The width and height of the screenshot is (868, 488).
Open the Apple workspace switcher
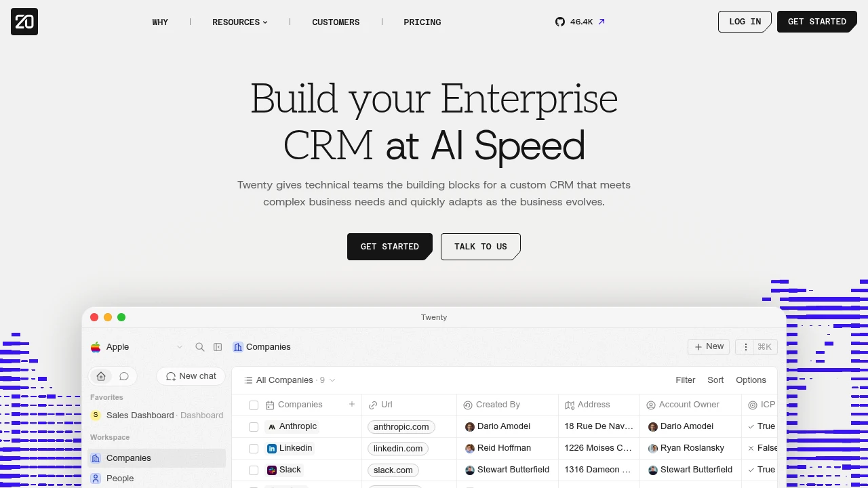coord(136,347)
